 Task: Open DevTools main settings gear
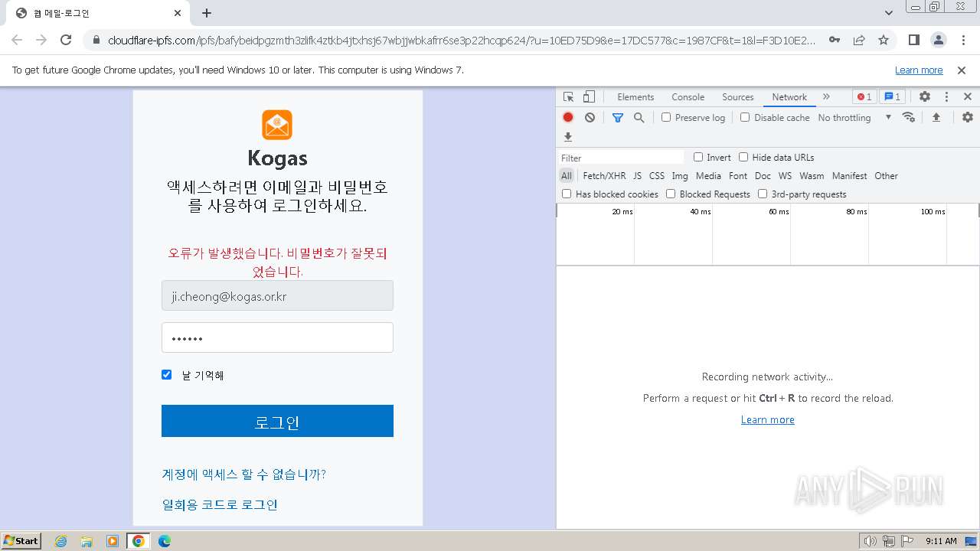925,97
